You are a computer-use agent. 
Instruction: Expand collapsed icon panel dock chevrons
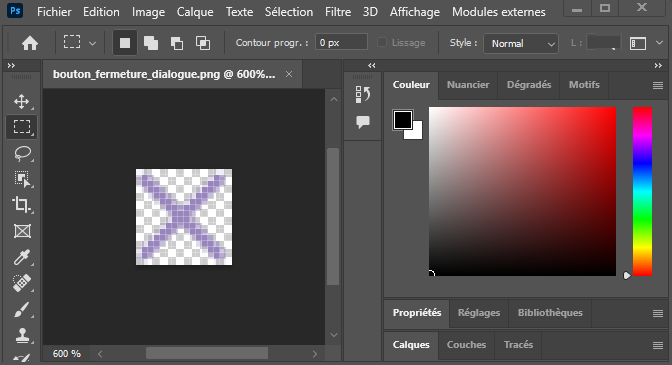pos(372,66)
